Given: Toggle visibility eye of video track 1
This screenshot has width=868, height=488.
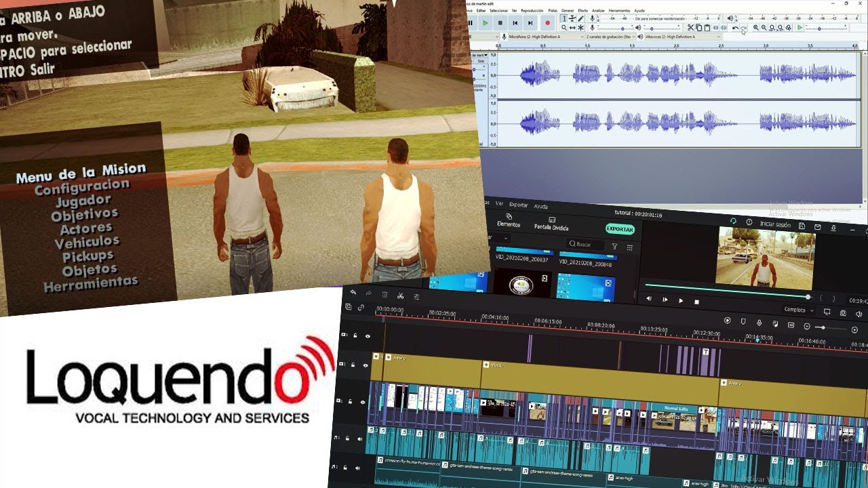Looking at the screenshot, I should click(363, 402).
